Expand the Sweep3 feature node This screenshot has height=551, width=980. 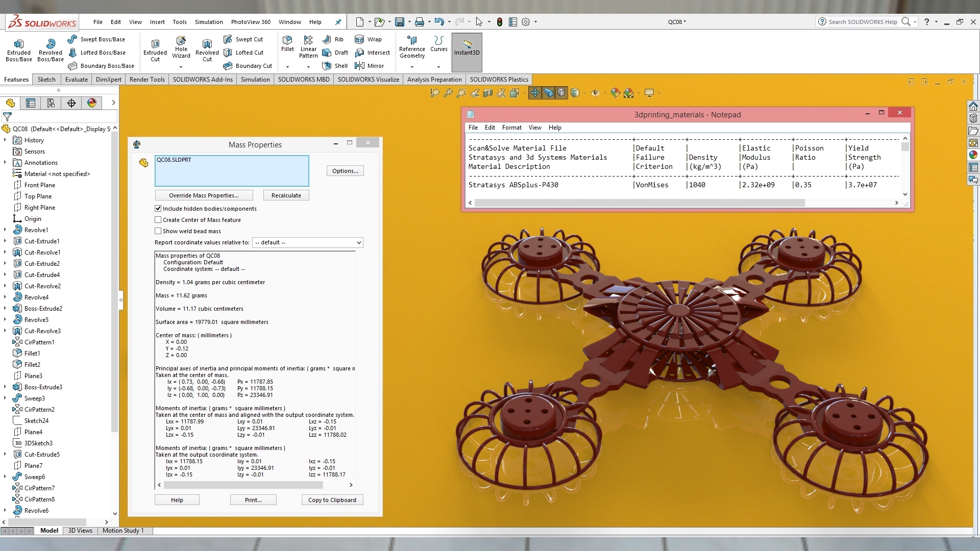pyautogui.click(x=5, y=398)
